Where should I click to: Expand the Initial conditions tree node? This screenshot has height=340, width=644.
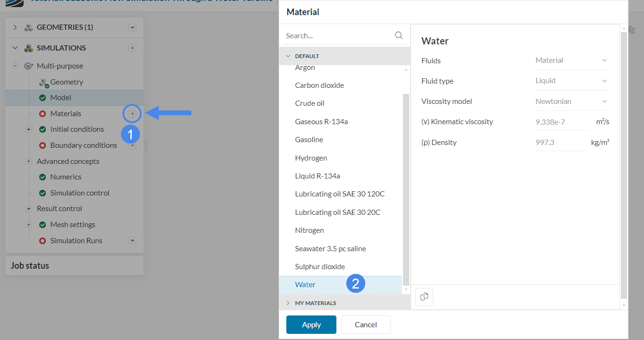click(29, 129)
